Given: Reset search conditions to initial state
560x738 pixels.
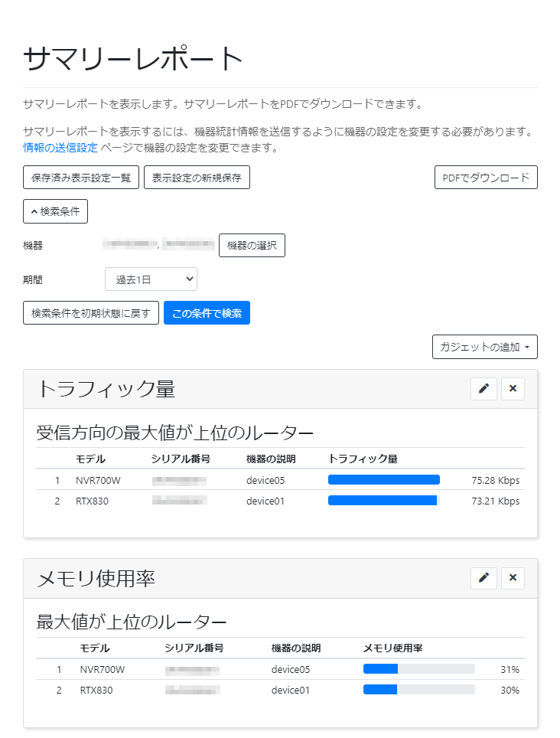Looking at the screenshot, I should (90, 312).
